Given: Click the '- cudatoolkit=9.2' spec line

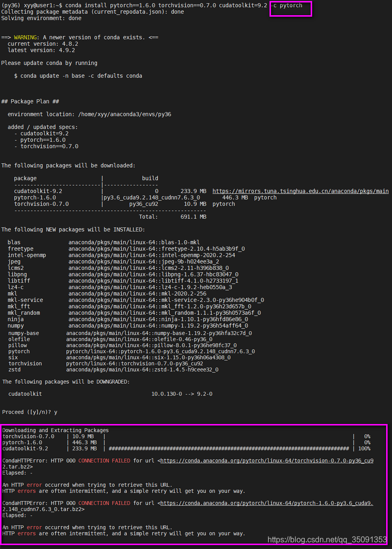Looking at the screenshot, I should [x=41, y=133].
